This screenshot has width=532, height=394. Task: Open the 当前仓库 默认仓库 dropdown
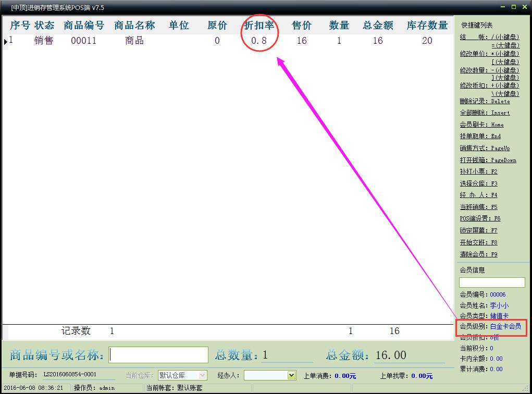(203, 375)
